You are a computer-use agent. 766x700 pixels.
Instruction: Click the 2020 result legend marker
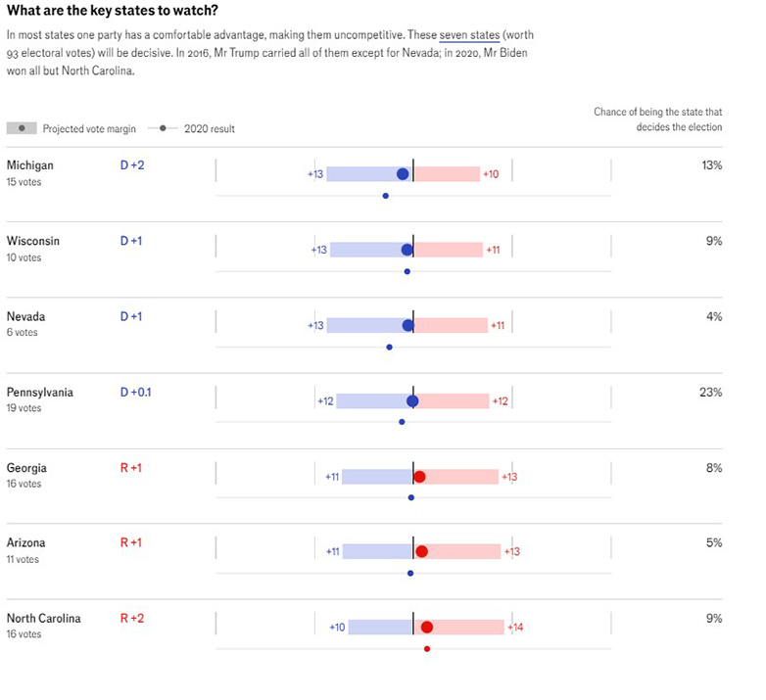(x=163, y=128)
